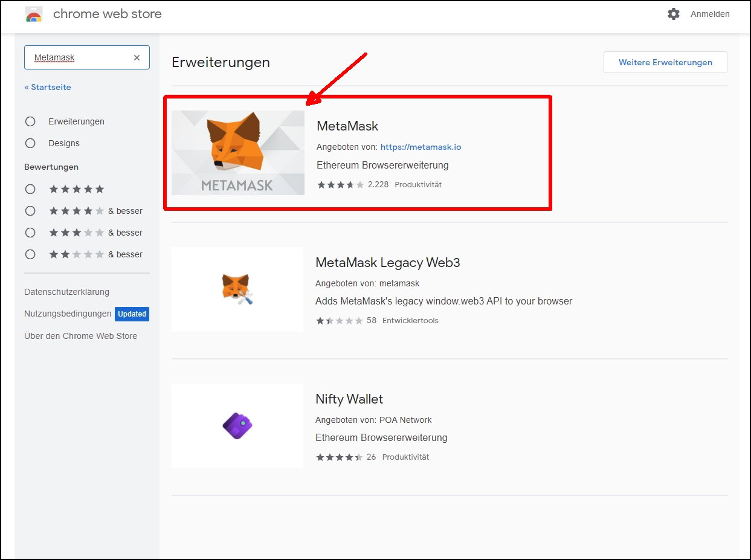Image resolution: width=751 pixels, height=560 pixels.
Task: Click the MetaMask star rating 2.228
Action: [x=353, y=185]
